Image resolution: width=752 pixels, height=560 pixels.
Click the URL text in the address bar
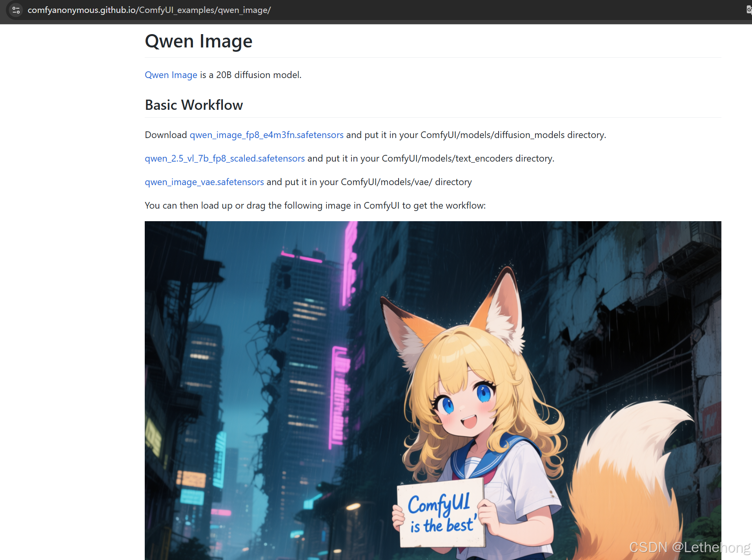[x=149, y=10]
